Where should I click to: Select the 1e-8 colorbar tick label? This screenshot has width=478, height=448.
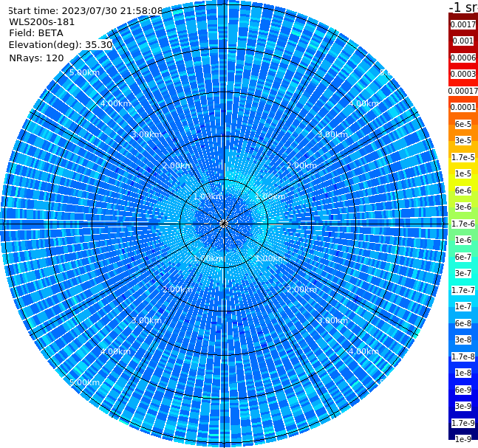463,373
